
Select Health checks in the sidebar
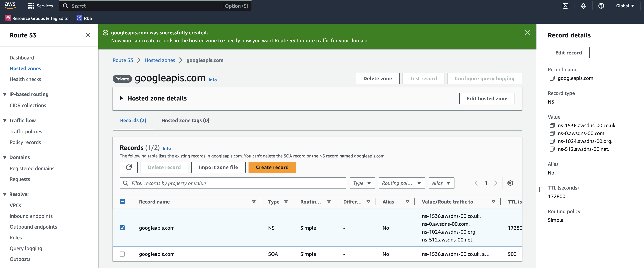point(25,79)
